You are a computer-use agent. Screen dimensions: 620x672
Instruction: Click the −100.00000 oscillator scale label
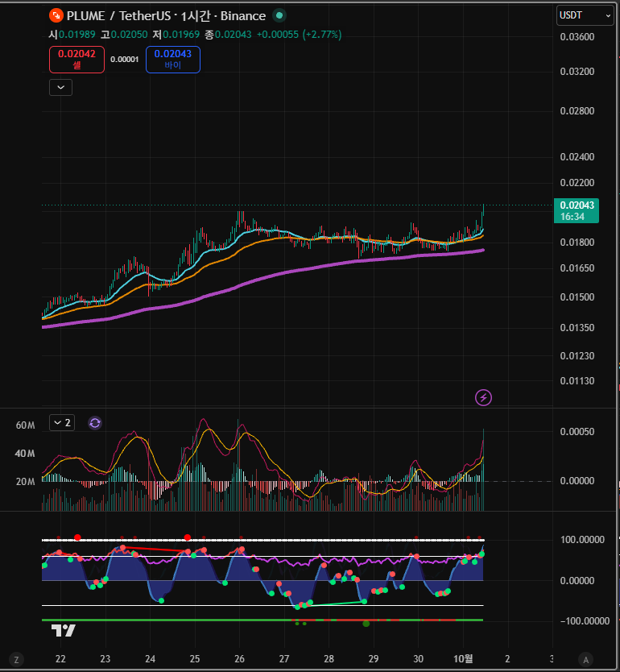click(x=585, y=621)
